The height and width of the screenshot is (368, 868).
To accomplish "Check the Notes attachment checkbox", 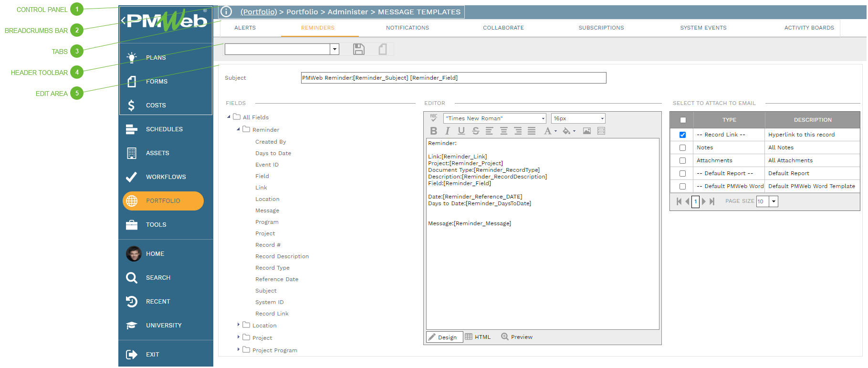I will tap(682, 148).
